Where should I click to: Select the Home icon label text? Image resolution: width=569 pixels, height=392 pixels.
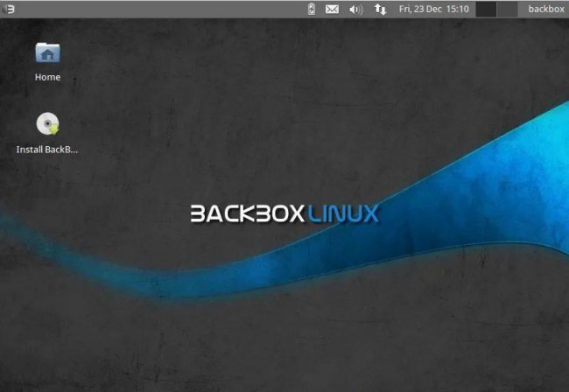[47, 77]
